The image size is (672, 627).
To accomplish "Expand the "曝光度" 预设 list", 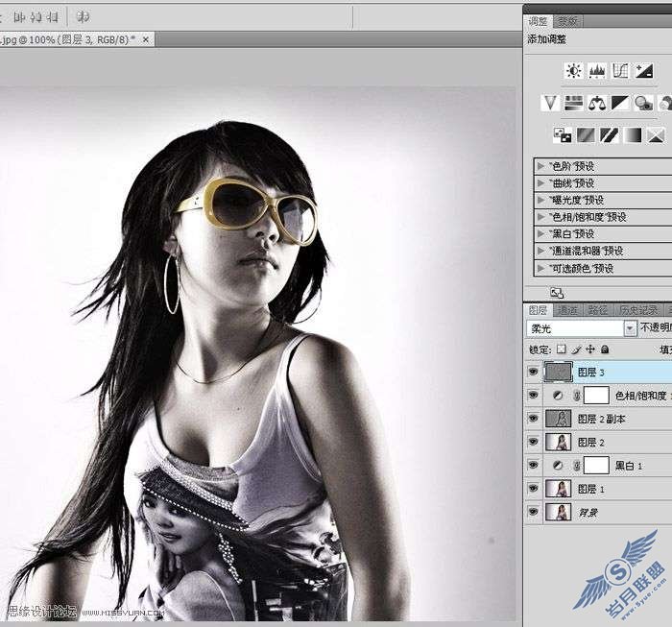I will point(540,200).
